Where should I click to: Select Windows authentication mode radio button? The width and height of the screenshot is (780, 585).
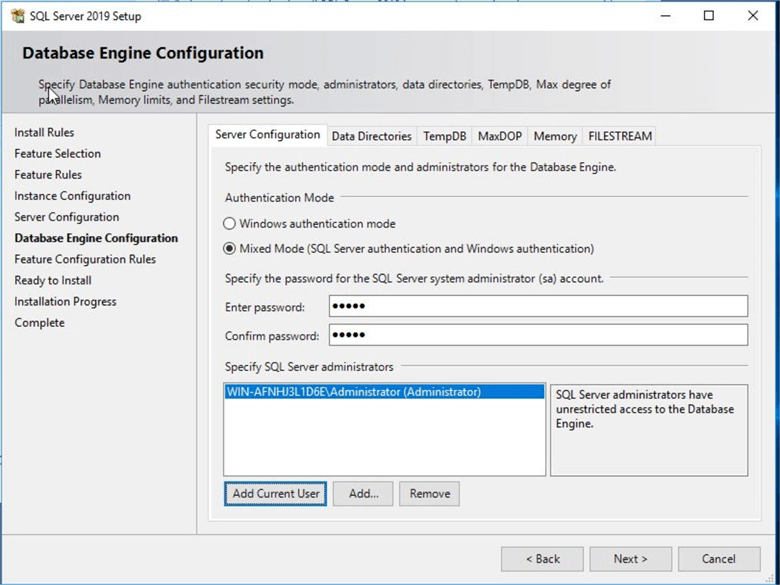click(230, 224)
